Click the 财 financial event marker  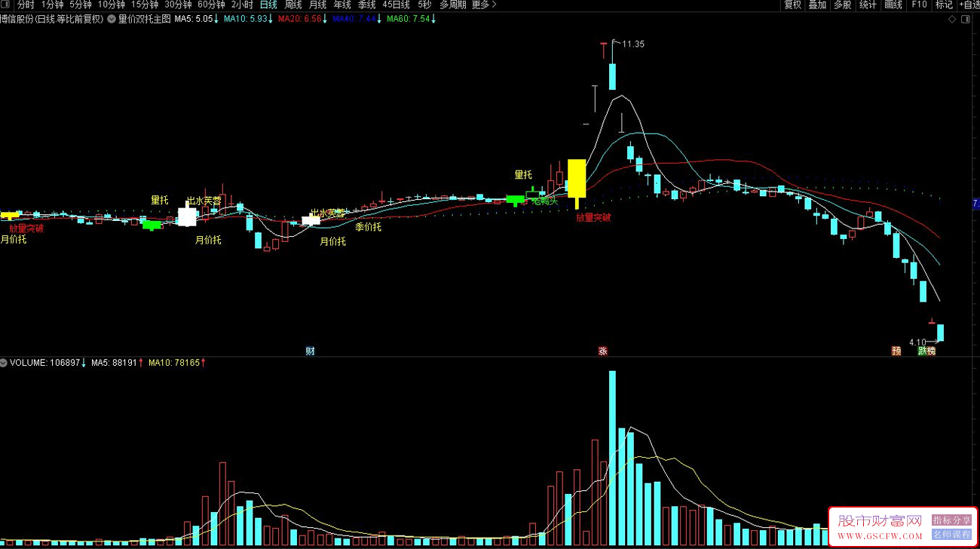click(x=310, y=351)
